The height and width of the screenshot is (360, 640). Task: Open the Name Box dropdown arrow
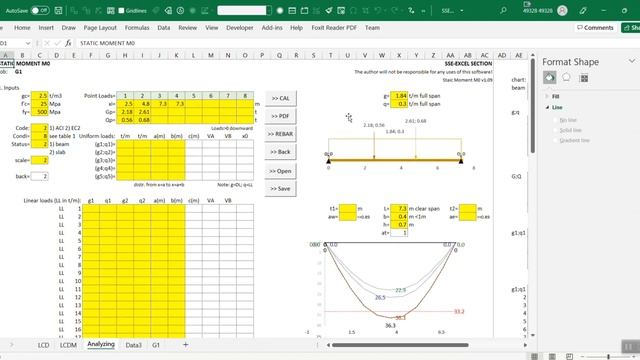click(28, 43)
